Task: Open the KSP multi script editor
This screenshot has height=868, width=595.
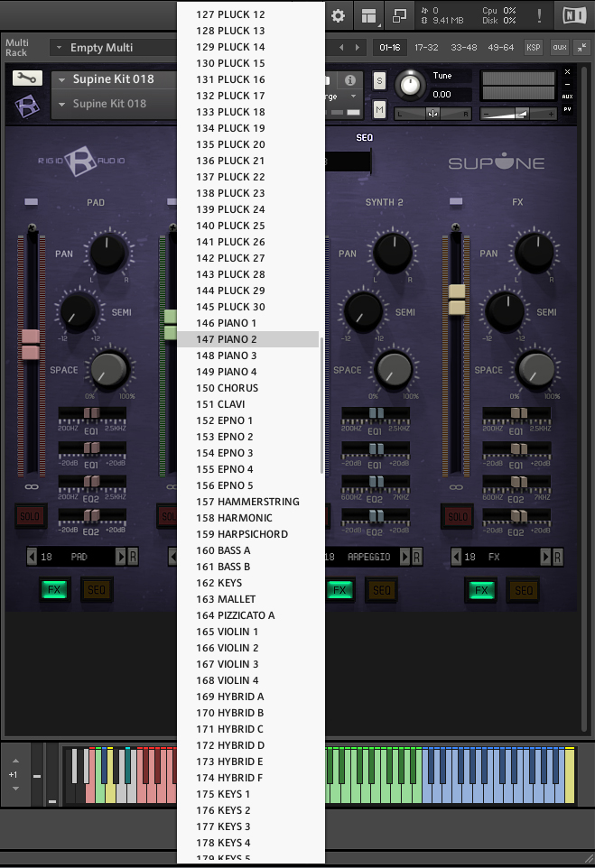Action: (534, 48)
